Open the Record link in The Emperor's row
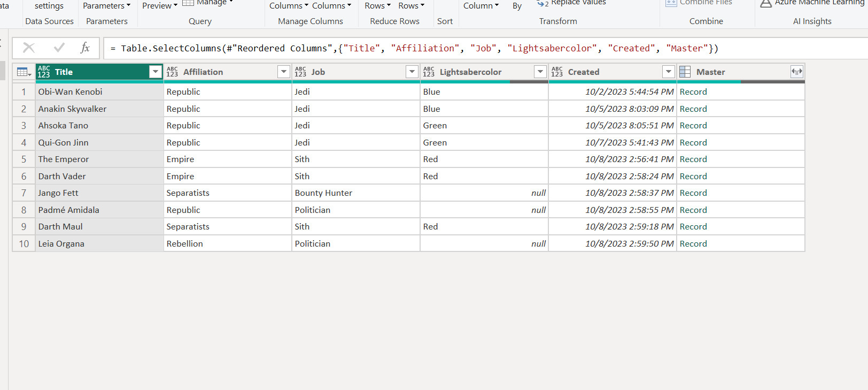The width and height of the screenshot is (868, 390). 693,159
